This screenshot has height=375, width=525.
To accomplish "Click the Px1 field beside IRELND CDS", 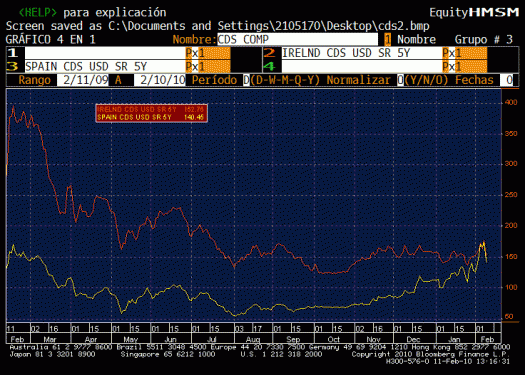I will [465, 53].
